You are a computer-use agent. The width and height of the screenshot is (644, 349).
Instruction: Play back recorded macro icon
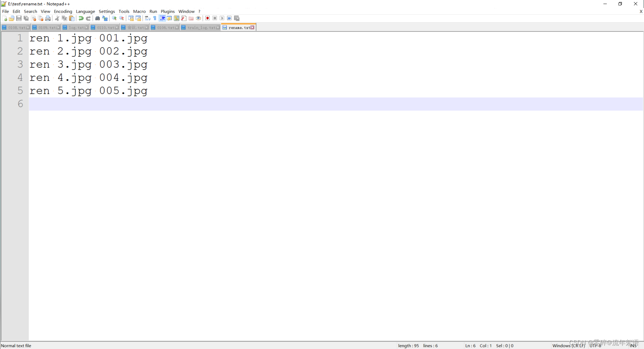pyautogui.click(x=222, y=18)
